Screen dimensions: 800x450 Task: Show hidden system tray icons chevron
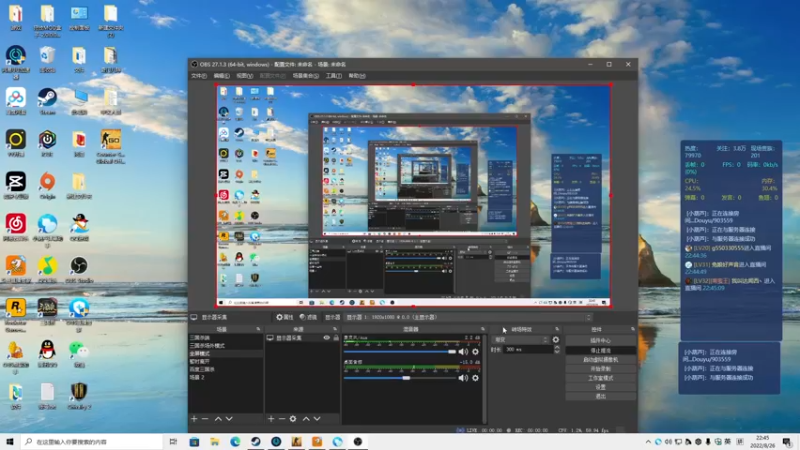tap(648, 442)
